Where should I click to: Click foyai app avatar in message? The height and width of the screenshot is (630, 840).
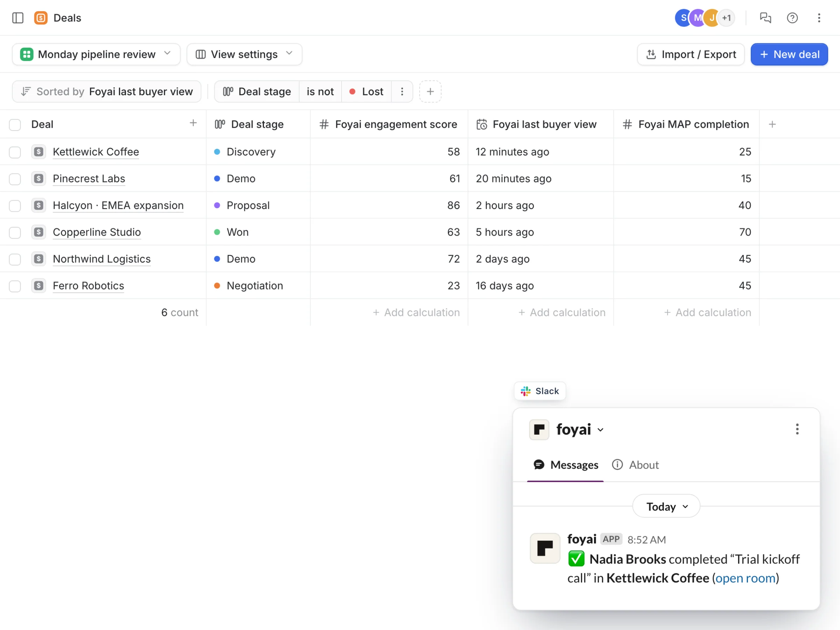coord(545,548)
